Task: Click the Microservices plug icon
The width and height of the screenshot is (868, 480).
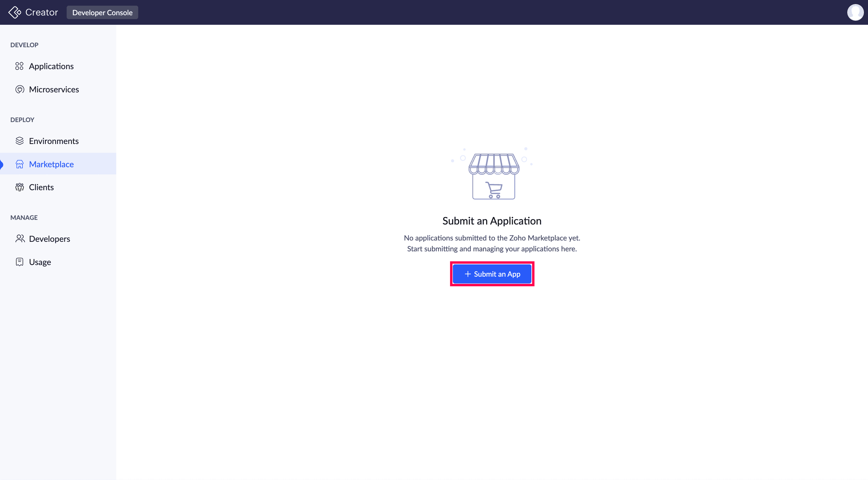Action: point(20,89)
